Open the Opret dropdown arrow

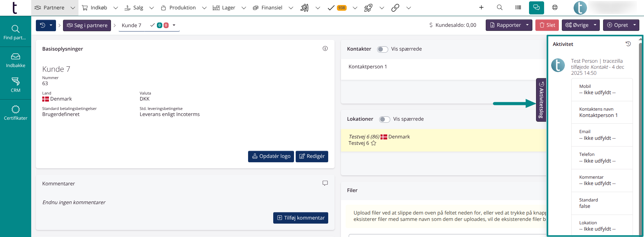pos(635,25)
